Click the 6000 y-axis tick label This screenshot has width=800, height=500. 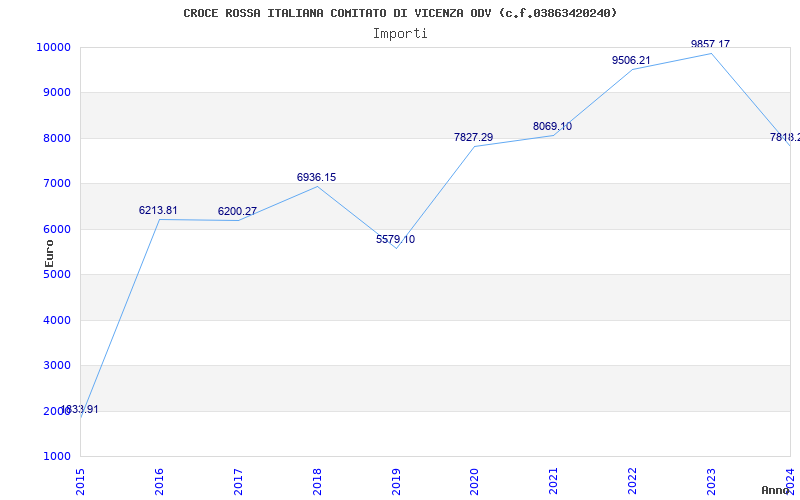pyautogui.click(x=56, y=229)
